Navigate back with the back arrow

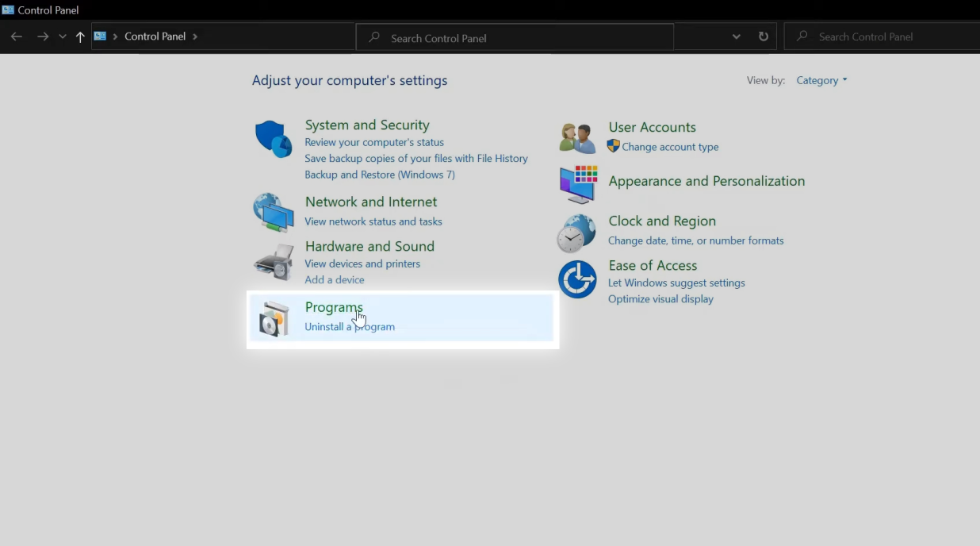pyautogui.click(x=16, y=37)
